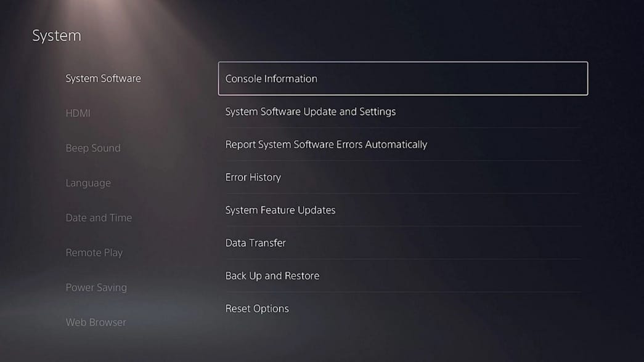644x362 pixels.
Task: Open System Feature Updates
Action: click(280, 210)
